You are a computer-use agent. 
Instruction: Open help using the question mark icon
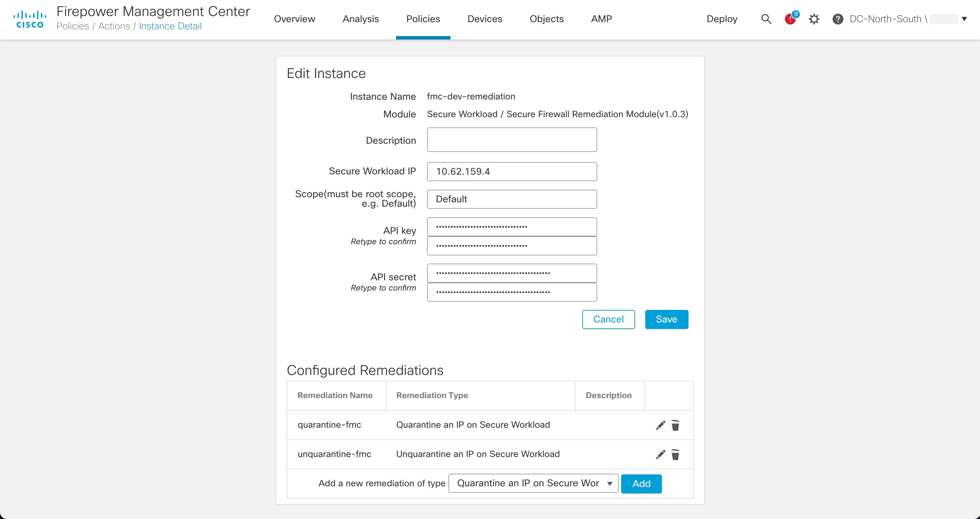[838, 19]
